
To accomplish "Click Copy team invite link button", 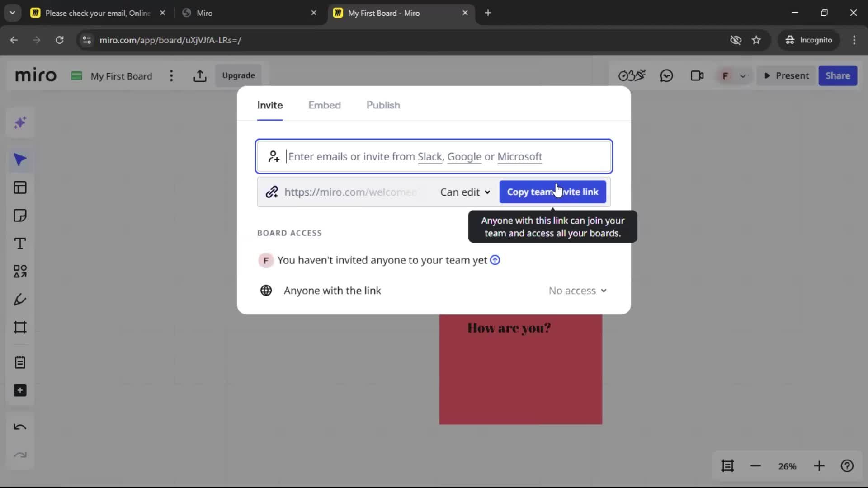I will pos(552,192).
